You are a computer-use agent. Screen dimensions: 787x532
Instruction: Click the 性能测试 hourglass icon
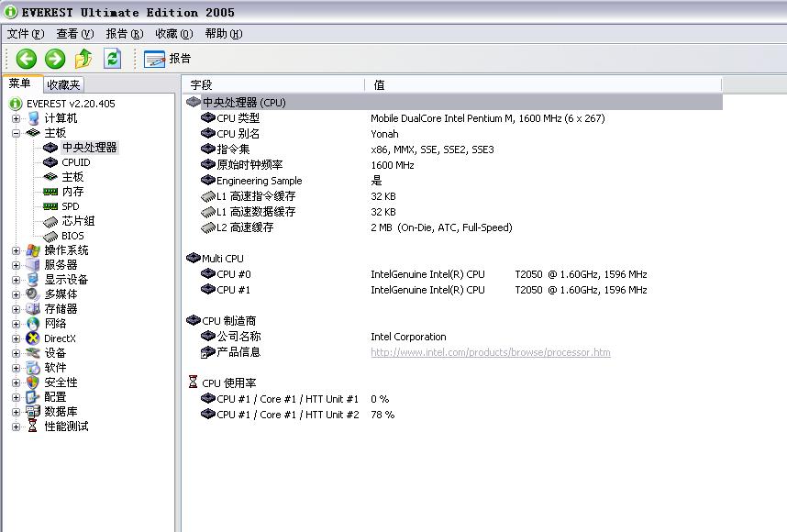pos(33,427)
